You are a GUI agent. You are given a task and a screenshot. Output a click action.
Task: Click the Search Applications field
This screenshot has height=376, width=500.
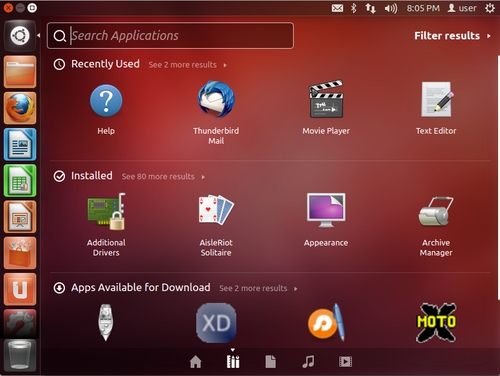[x=170, y=36]
